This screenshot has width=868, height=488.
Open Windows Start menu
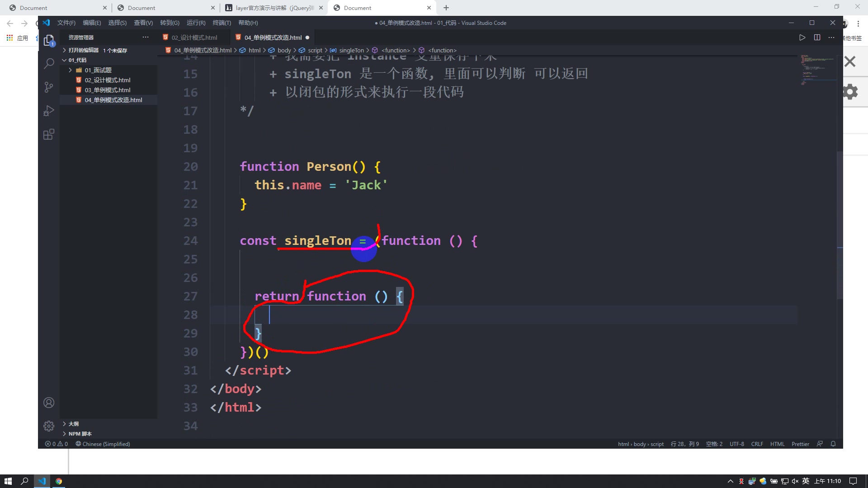point(8,481)
